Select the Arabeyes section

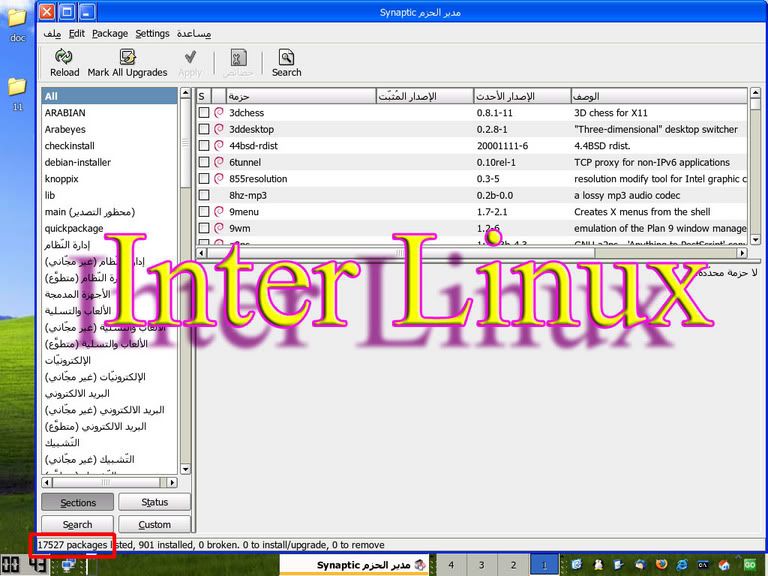coord(109,129)
